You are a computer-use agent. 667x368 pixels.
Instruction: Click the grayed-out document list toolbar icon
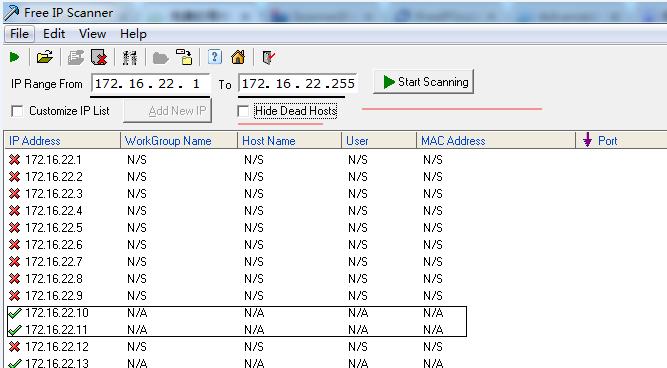point(76,57)
